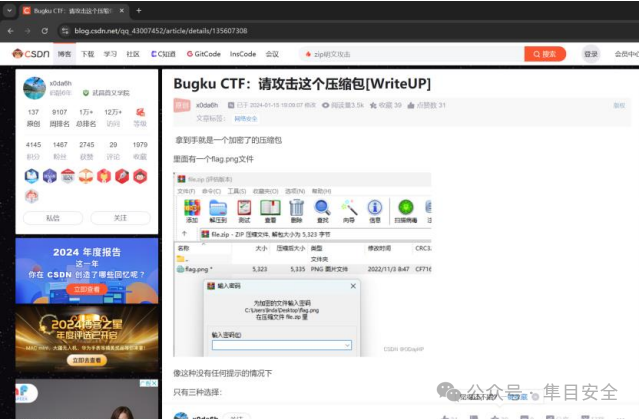
Task: Open the password combo box dropdown arrow
Action: 347,345
